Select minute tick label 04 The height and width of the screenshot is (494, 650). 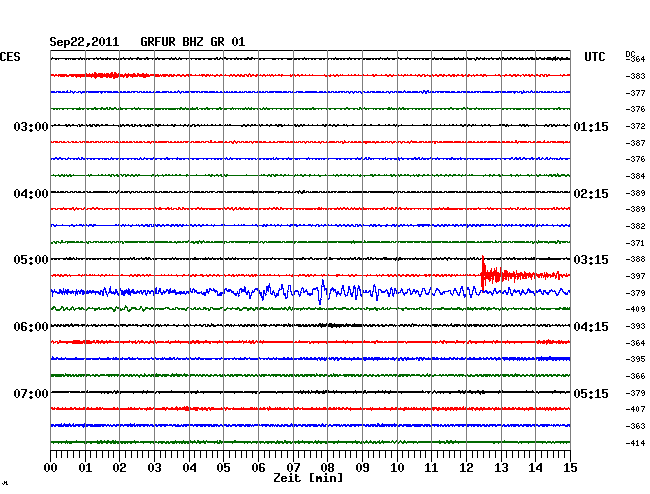point(189,468)
